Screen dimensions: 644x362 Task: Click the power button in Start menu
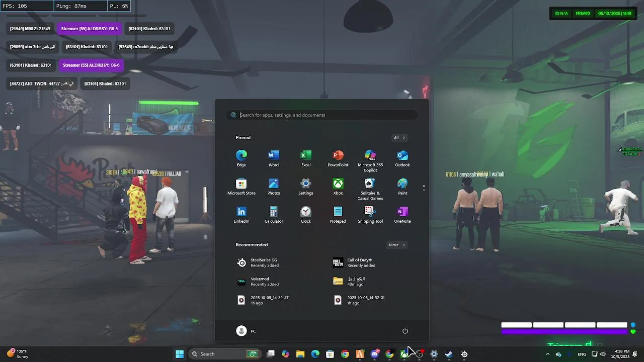405,331
